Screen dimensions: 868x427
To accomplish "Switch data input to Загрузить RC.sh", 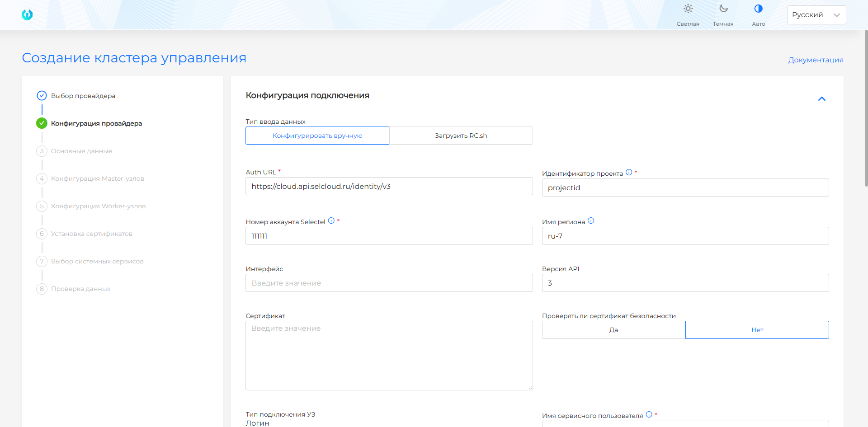I will 461,135.
